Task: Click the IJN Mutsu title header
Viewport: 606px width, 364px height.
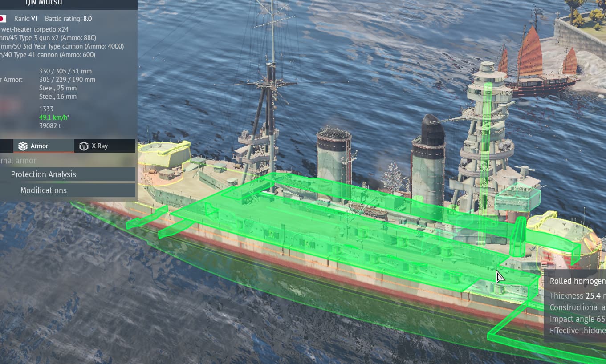Action: (x=44, y=3)
